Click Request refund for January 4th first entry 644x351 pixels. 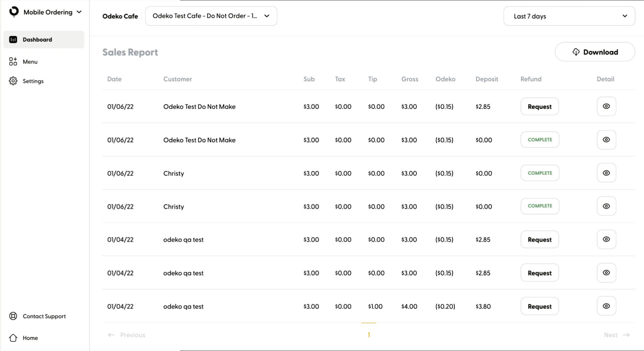pyautogui.click(x=539, y=239)
